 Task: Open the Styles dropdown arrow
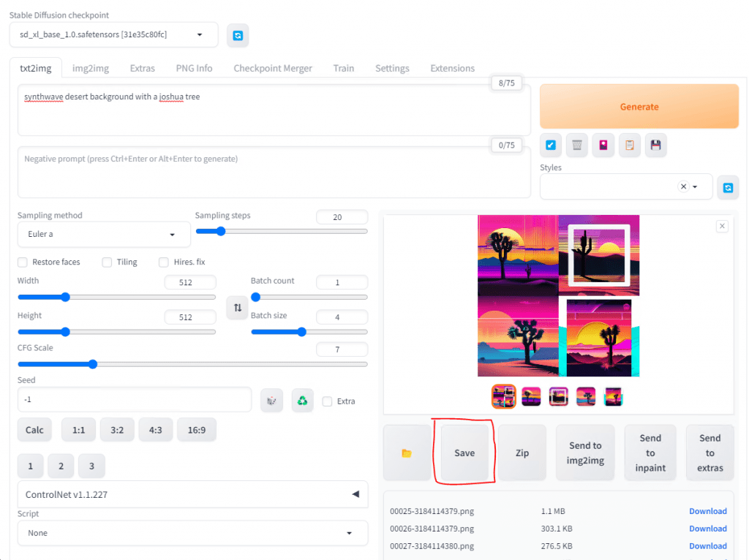coord(695,186)
